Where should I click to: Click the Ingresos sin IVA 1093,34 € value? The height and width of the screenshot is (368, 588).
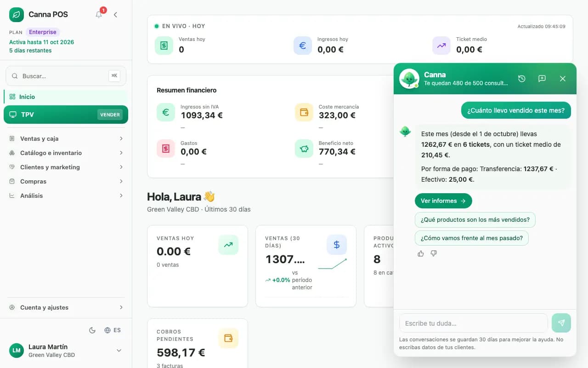pos(202,115)
